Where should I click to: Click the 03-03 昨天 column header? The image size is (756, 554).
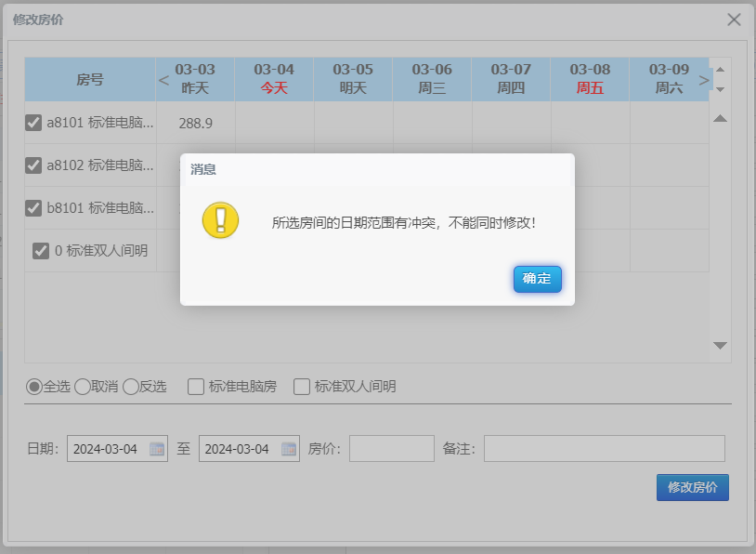195,79
